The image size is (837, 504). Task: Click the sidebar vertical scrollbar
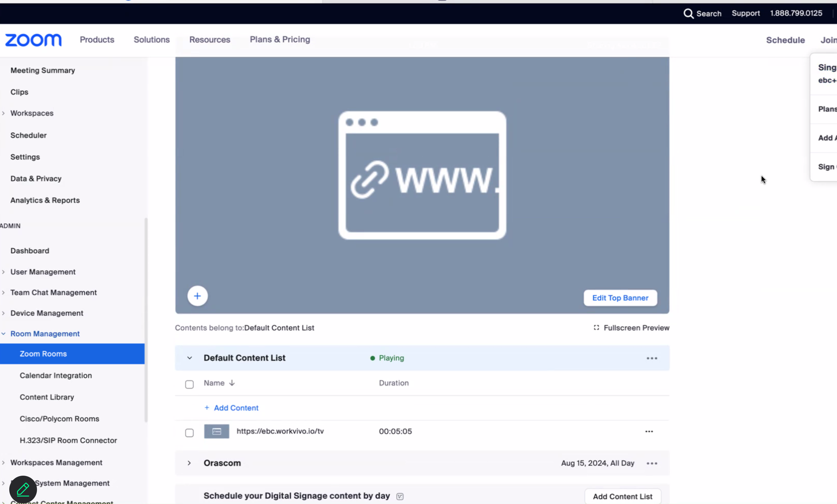tap(146, 320)
